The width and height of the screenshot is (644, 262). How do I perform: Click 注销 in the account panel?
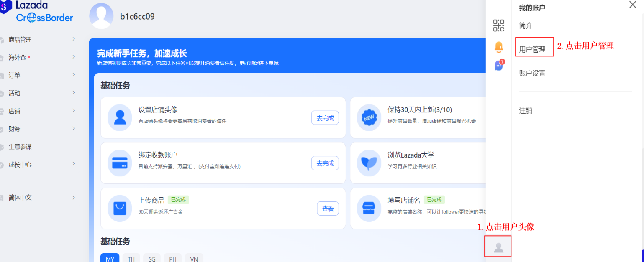(x=525, y=111)
